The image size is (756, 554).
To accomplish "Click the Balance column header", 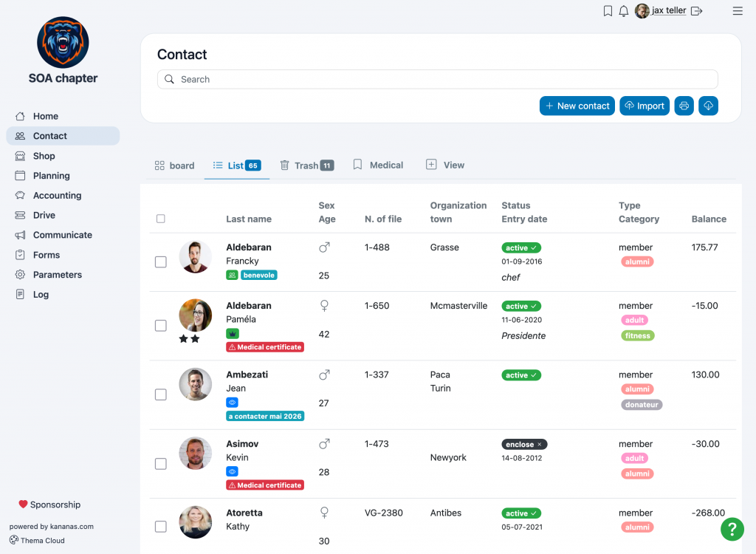I will coord(709,219).
